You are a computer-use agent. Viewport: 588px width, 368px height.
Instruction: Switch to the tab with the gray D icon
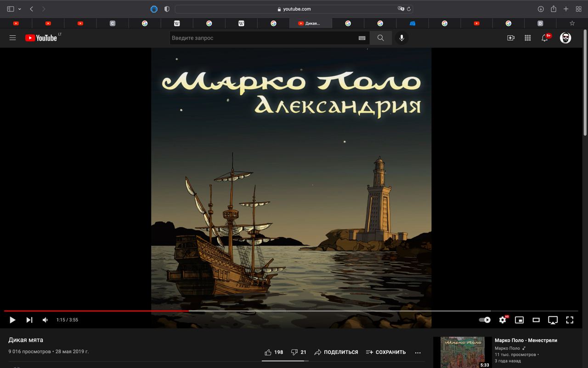(x=540, y=23)
